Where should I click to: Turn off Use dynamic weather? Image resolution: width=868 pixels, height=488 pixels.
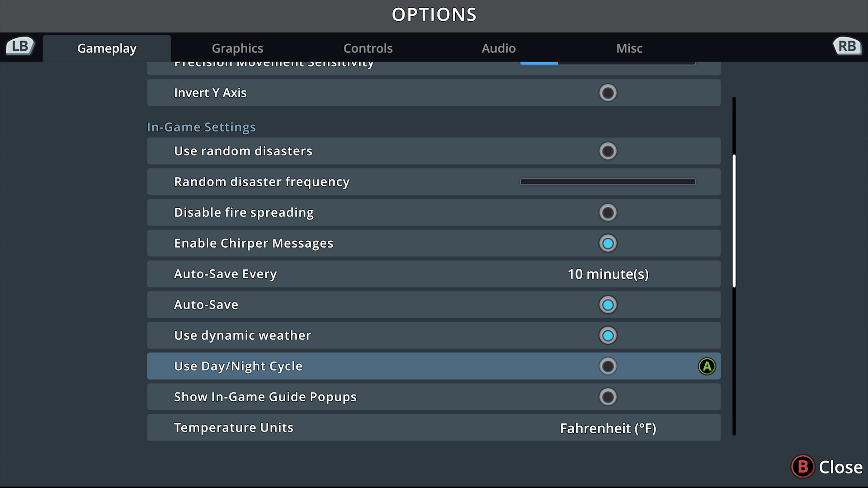608,335
